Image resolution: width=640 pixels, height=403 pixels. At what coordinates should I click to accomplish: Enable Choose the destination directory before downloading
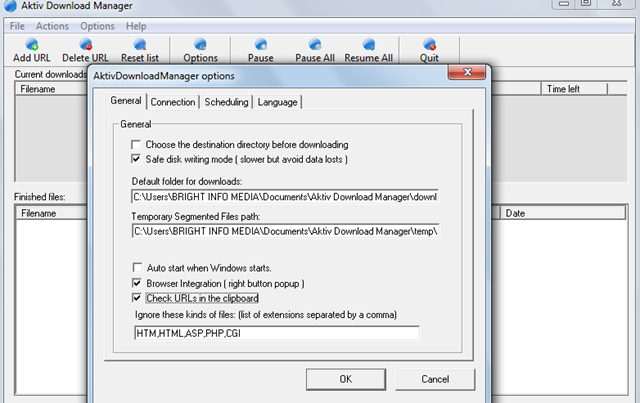[x=136, y=145]
